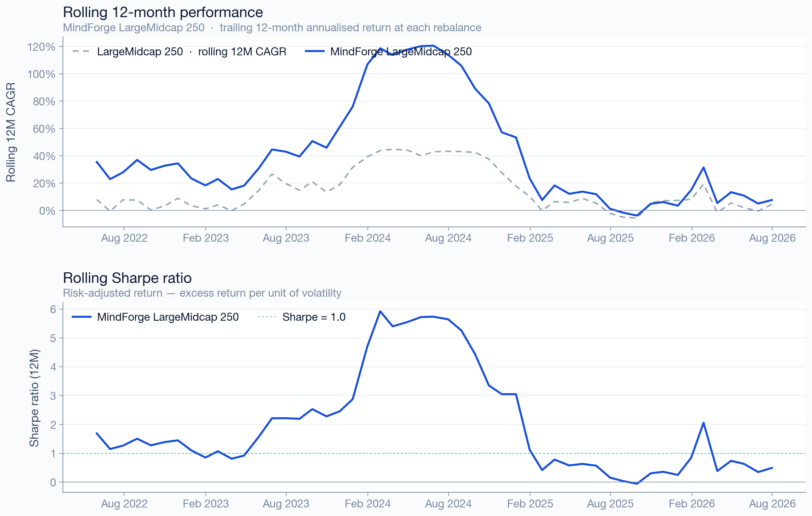Click the '100%' y-axis label
This screenshot has height=516, width=812.
tap(41, 74)
